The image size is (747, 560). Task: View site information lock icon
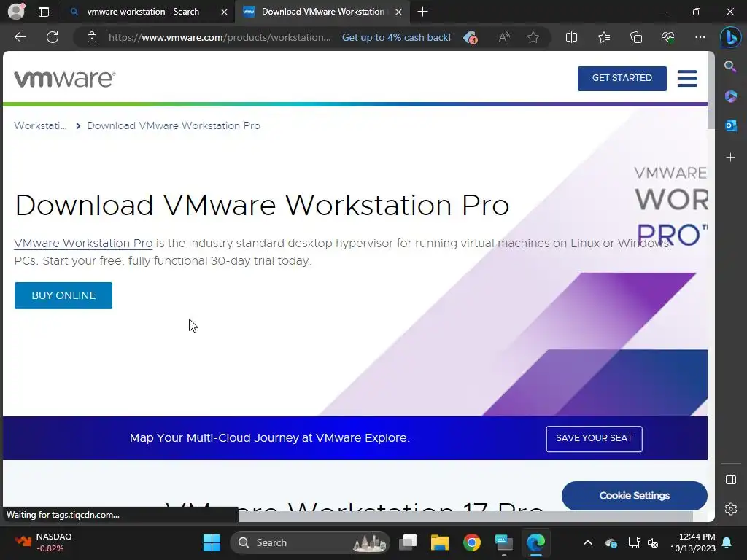pyautogui.click(x=92, y=37)
